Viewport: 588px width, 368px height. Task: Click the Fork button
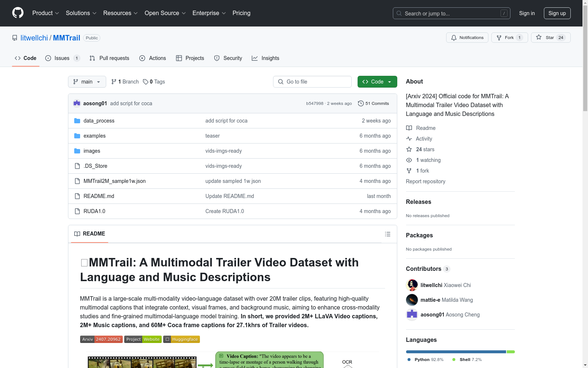(x=509, y=38)
